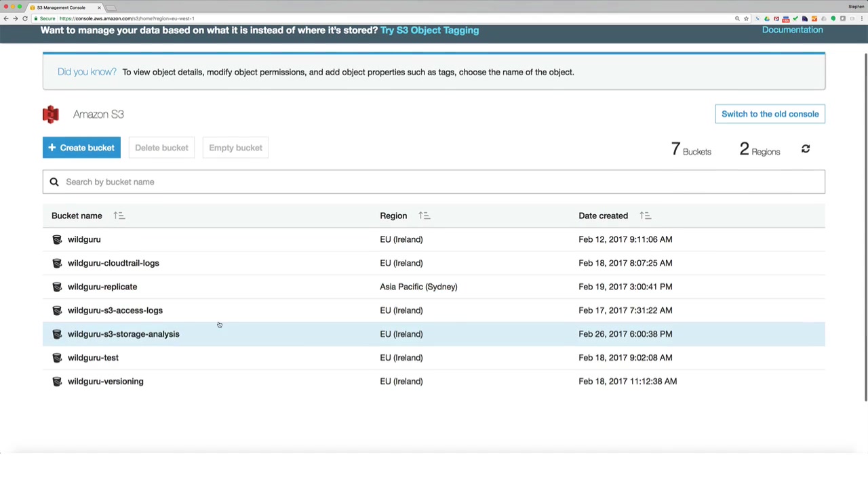The image size is (868, 488).
Task: Open the wildguru-cloudtrail-logs bucket
Action: pos(113,263)
